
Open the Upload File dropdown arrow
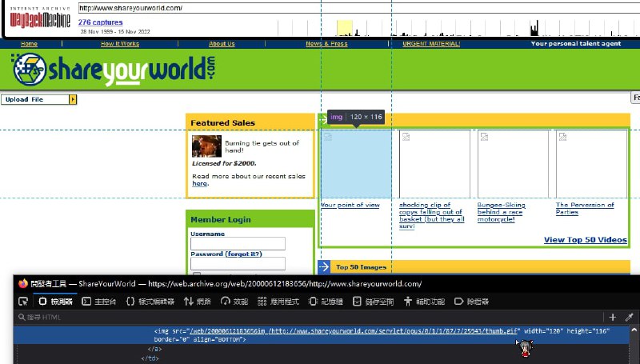[x=73, y=99]
